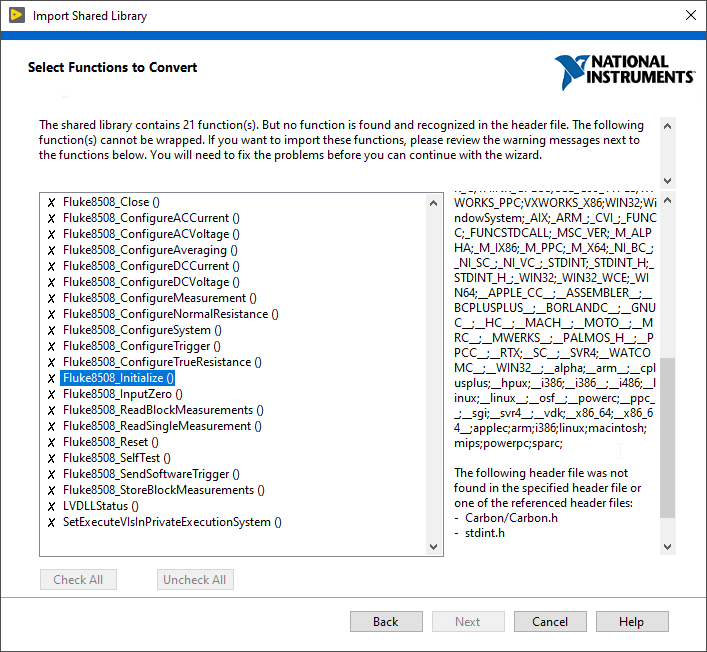Toggle the X mark beside SetExecuteVIsInPrivateExecutionSystem
Screen dimensions: 707x652
pyautogui.click(x=51, y=522)
